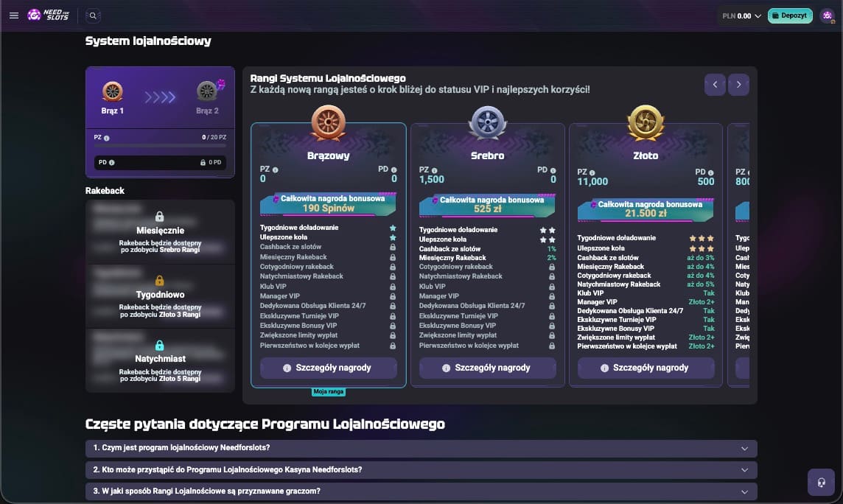Go to next ranks with right arrow

(739, 85)
